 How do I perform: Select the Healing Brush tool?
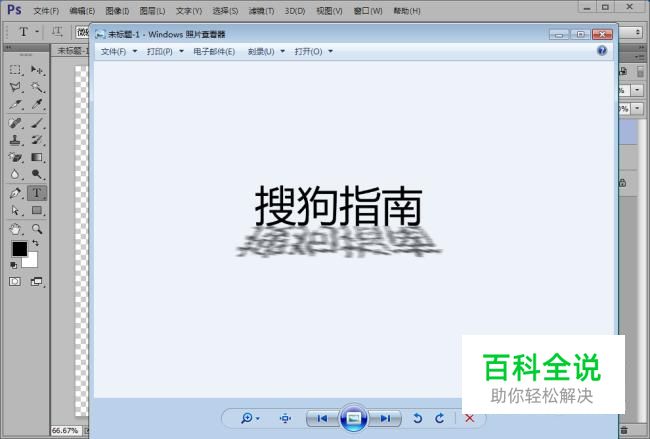click(15, 123)
